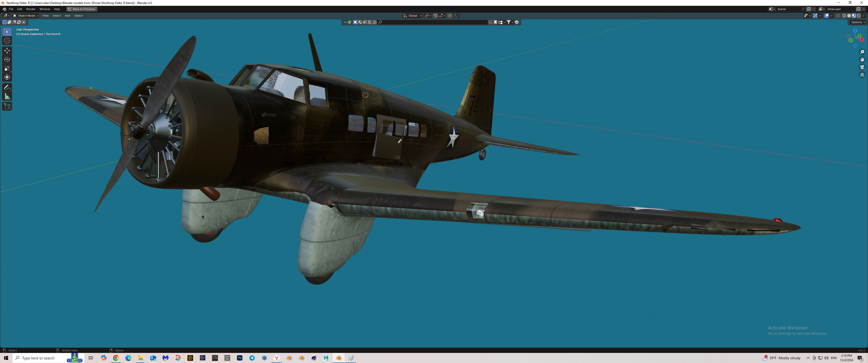868x363 pixels.
Task: Open File menu
Action: (11, 9)
